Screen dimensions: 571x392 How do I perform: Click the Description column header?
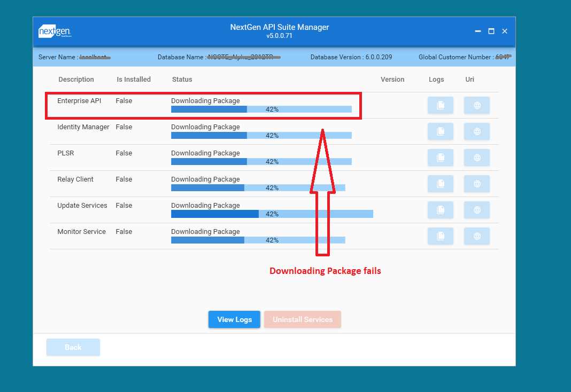(76, 79)
